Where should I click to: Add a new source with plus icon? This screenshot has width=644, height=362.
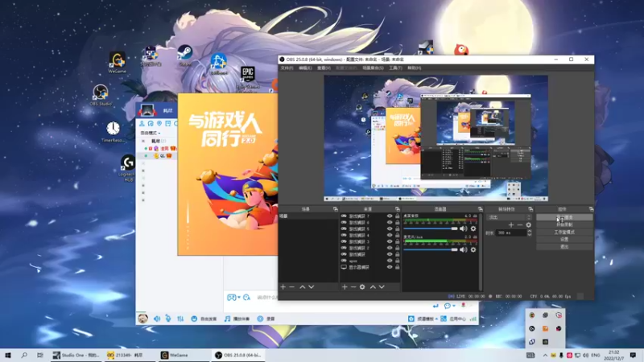click(345, 287)
